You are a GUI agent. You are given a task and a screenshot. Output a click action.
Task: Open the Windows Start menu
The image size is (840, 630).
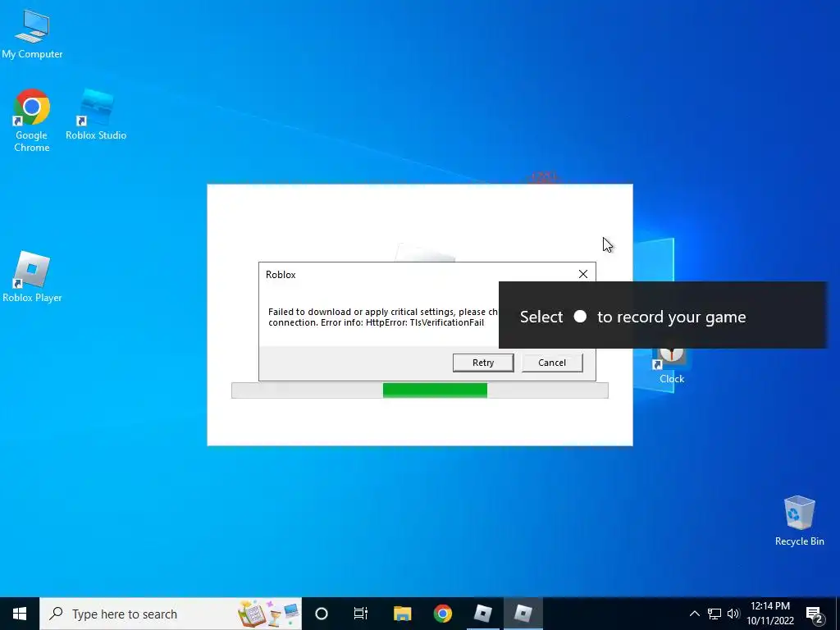20,614
